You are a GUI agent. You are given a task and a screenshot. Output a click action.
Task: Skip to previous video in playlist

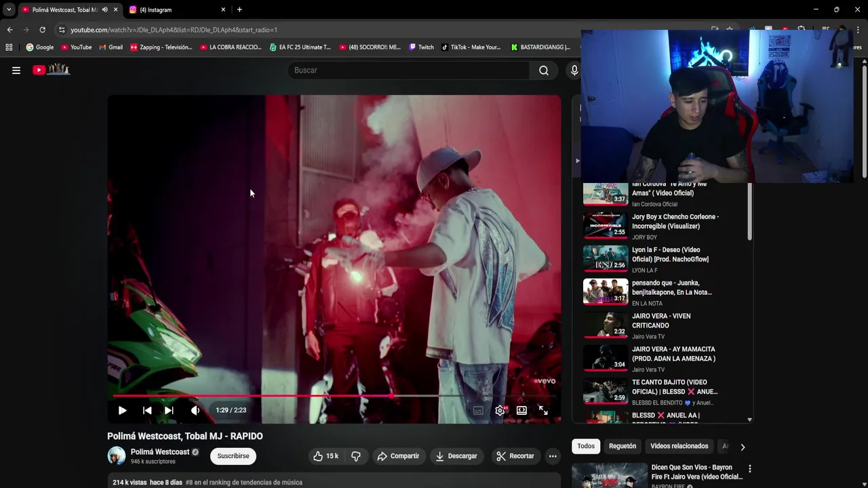[x=147, y=410]
